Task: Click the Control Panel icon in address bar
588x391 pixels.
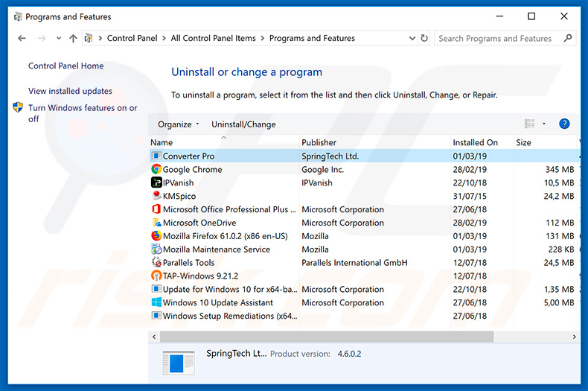Action: (x=89, y=38)
